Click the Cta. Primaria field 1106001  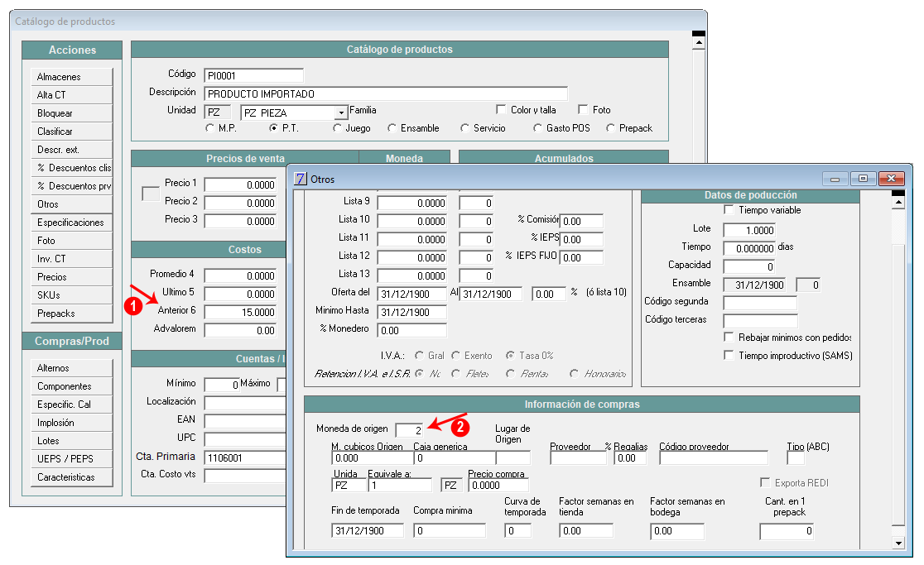pos(245,458)
